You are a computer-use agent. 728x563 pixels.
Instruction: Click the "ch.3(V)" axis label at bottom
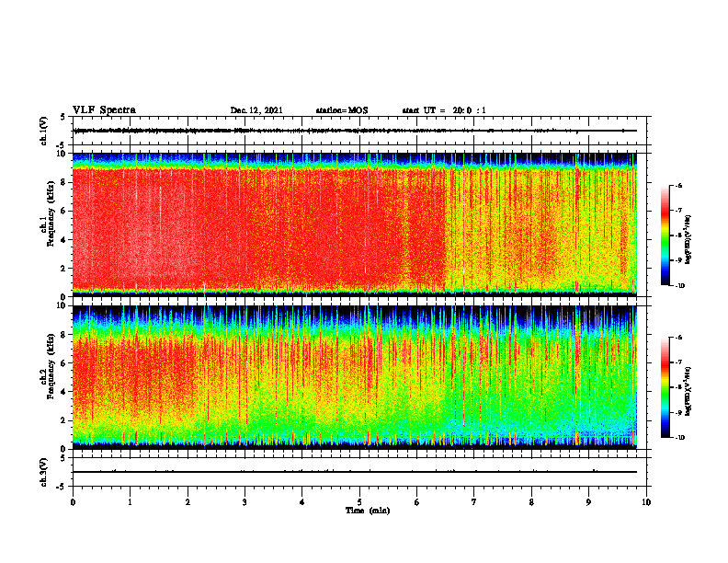[44, 472]
